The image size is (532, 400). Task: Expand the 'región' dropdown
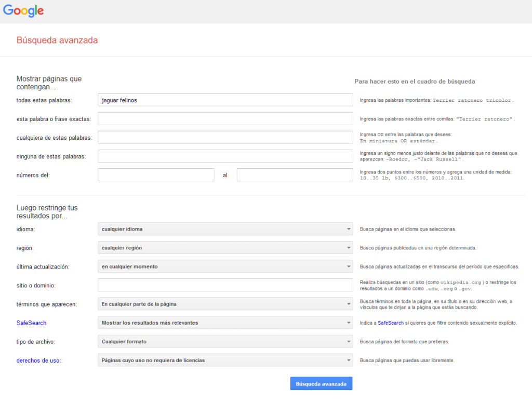coord(225,248)
